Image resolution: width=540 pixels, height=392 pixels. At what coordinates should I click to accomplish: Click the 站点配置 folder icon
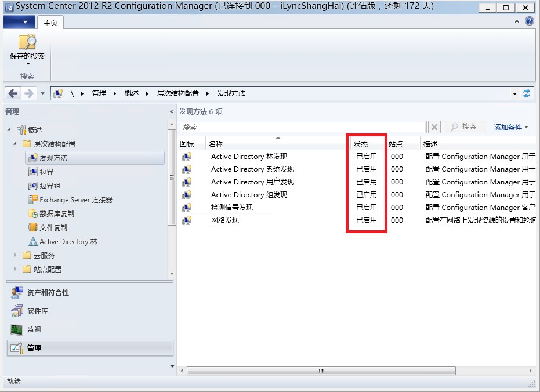[27, 269]
